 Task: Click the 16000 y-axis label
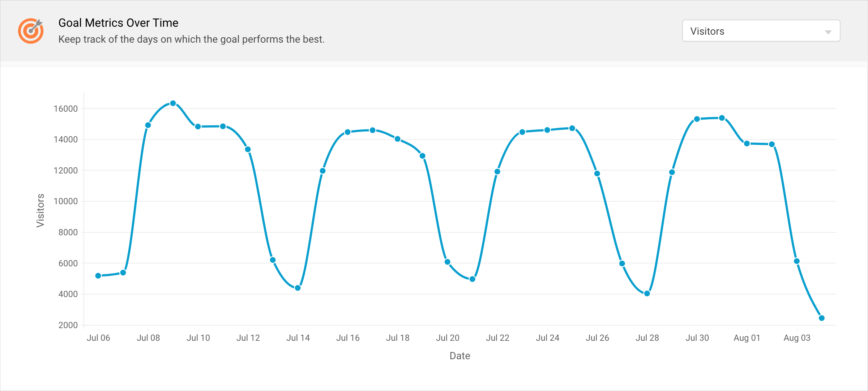pos(65,109)
